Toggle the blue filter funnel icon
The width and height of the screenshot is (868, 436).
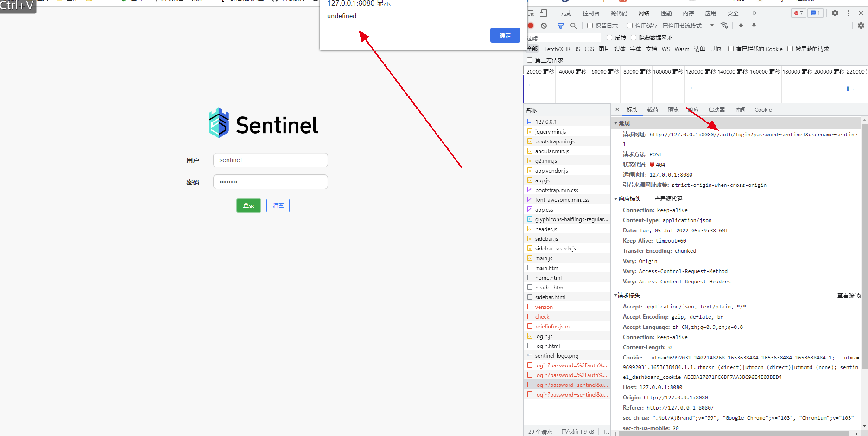561,26
